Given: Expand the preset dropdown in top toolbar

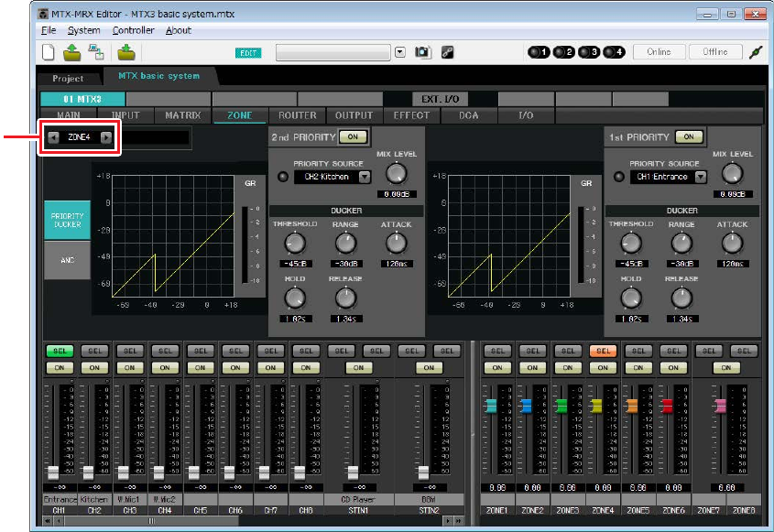Looking at the screenshot, I should [399, 52].
